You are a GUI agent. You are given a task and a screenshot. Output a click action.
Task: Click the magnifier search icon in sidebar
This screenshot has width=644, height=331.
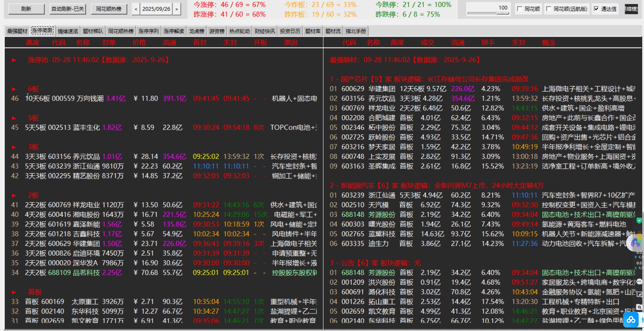pos(639,307)
